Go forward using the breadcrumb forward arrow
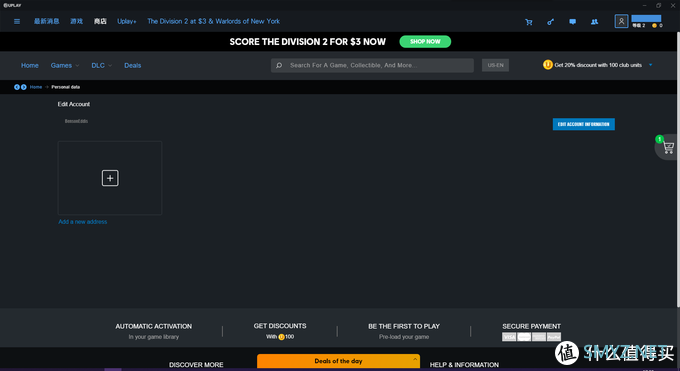The width and height of the screenshot is (680, 371). coord(23,87)
